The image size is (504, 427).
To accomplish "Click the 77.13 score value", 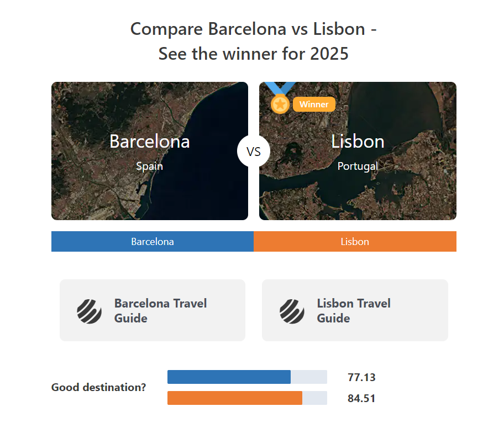I will 361,377.
